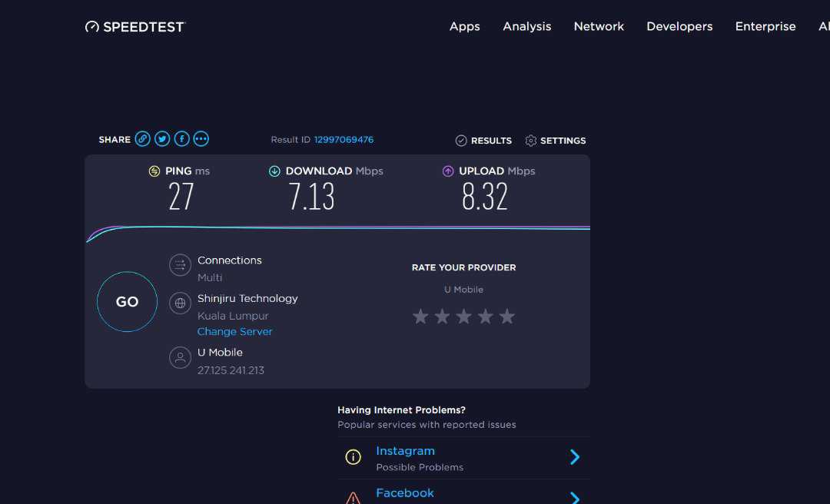
Task: Open the Apps menu
Action: coord(465,26)
